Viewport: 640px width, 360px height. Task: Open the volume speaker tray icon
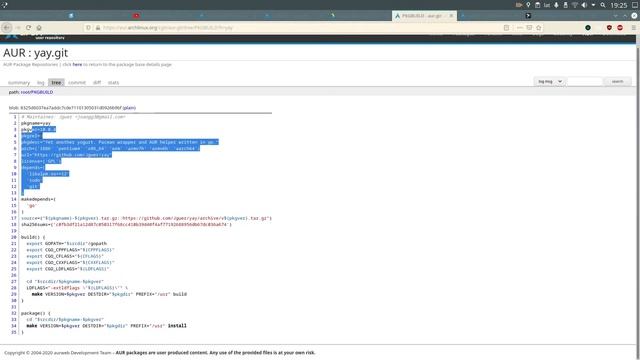pos(584,5)
